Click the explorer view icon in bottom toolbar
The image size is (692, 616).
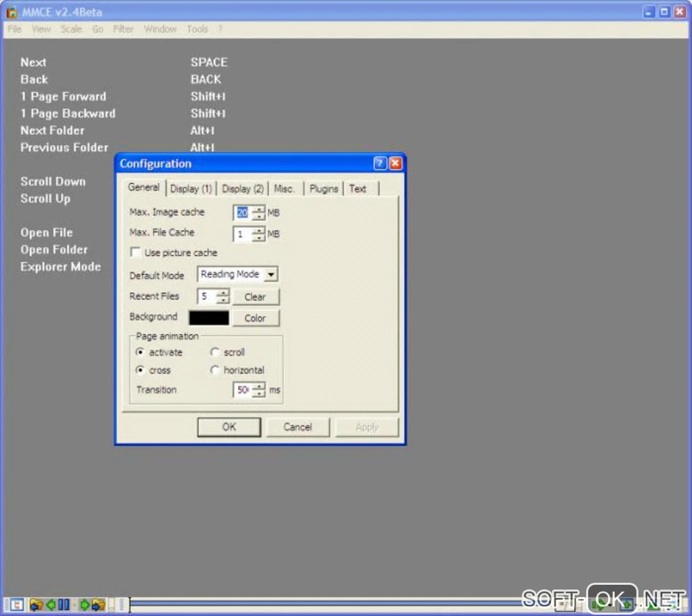pyautogui.click(x=16, y=604)
